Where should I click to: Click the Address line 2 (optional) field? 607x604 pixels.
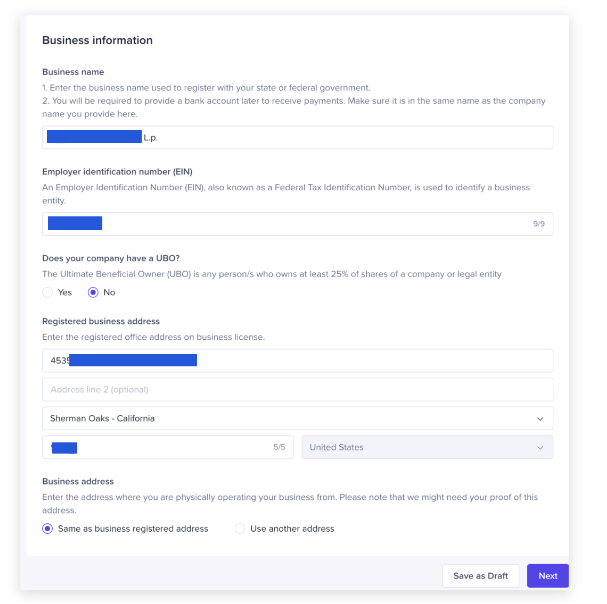[x=297, y=389]
